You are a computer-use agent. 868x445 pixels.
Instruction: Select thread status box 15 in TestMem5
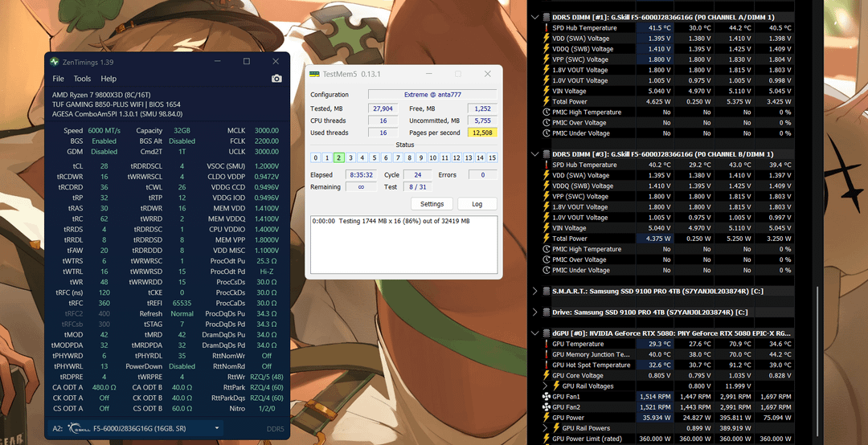[492, 157]
